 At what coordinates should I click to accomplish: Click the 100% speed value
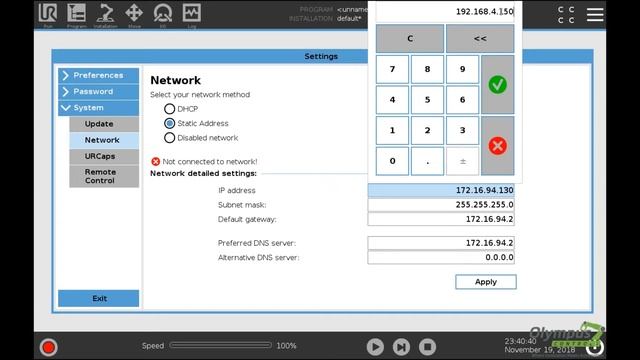tap(286, 346)
